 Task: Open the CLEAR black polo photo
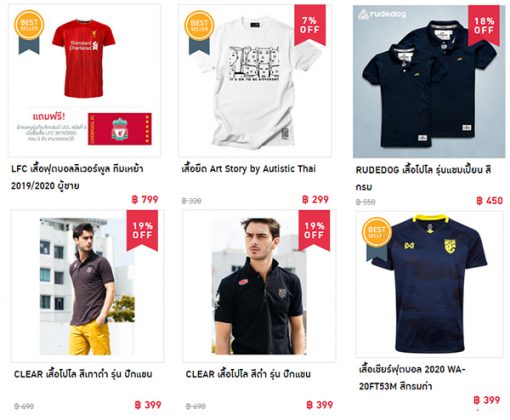click(259, 286)
